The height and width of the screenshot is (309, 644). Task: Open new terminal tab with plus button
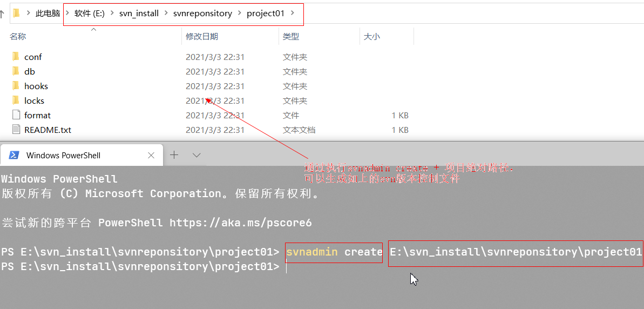174,155
